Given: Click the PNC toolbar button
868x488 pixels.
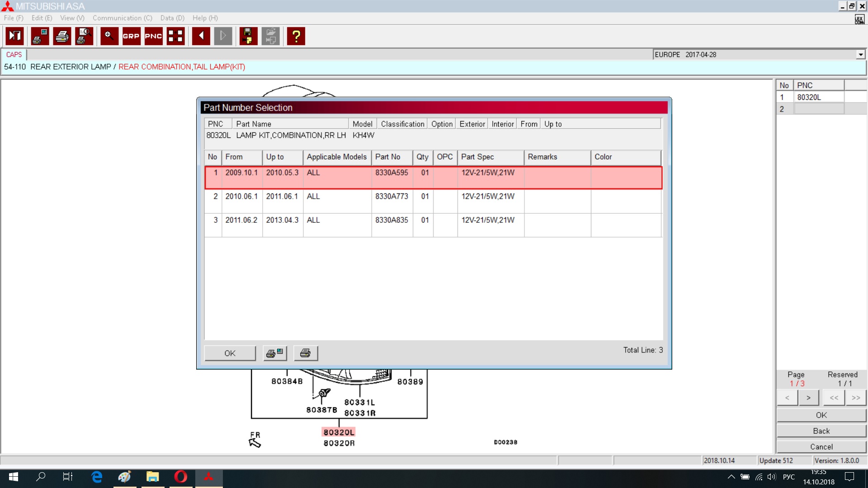Looking at the screenshot, I should (x=153, y=36).
